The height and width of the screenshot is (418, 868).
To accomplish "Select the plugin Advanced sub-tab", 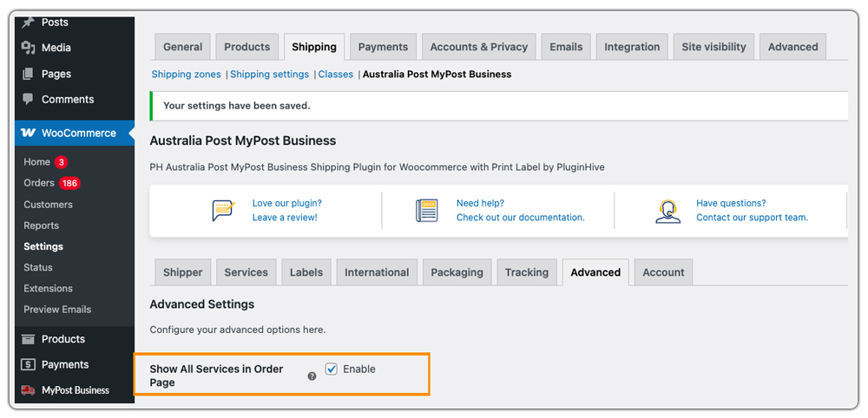I will click(x=595, y=272).
